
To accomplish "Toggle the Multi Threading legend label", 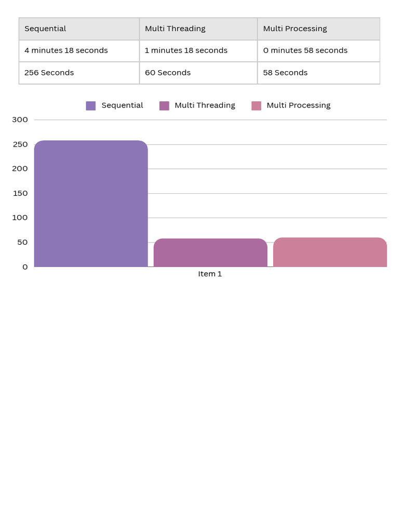I will [205, 105].
